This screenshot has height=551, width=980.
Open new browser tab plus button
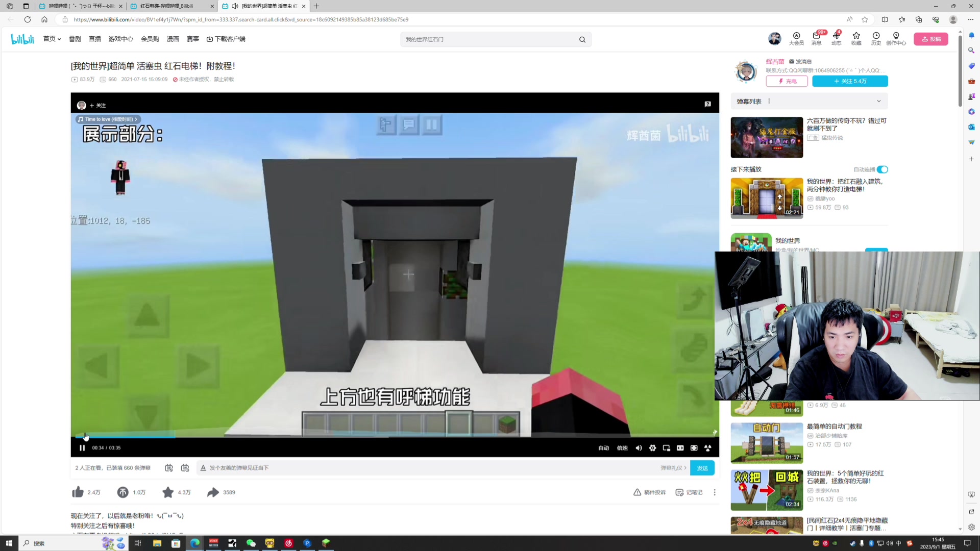click(316, 6)
